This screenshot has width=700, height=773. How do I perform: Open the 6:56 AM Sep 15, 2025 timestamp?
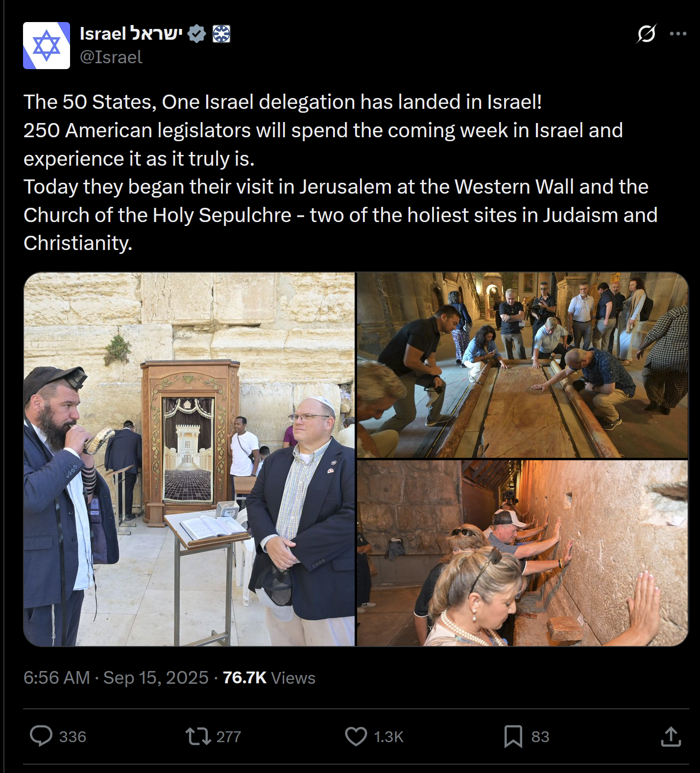point(116,677)
